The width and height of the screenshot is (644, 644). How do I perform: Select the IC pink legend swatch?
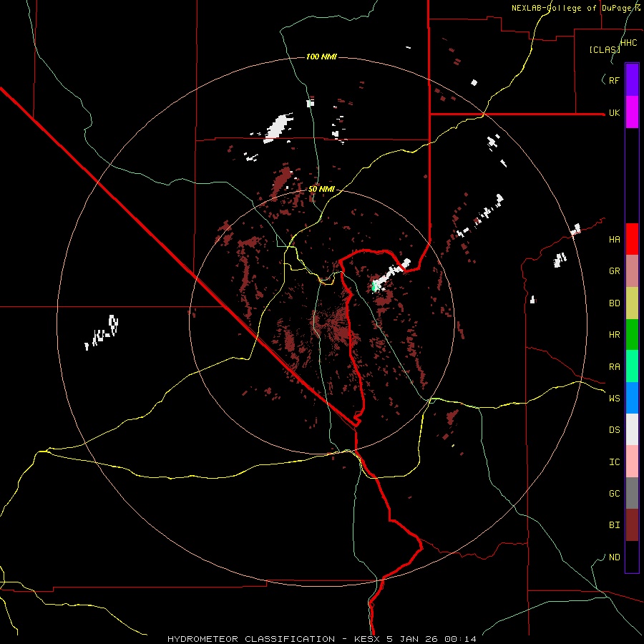tap(632, 462)
